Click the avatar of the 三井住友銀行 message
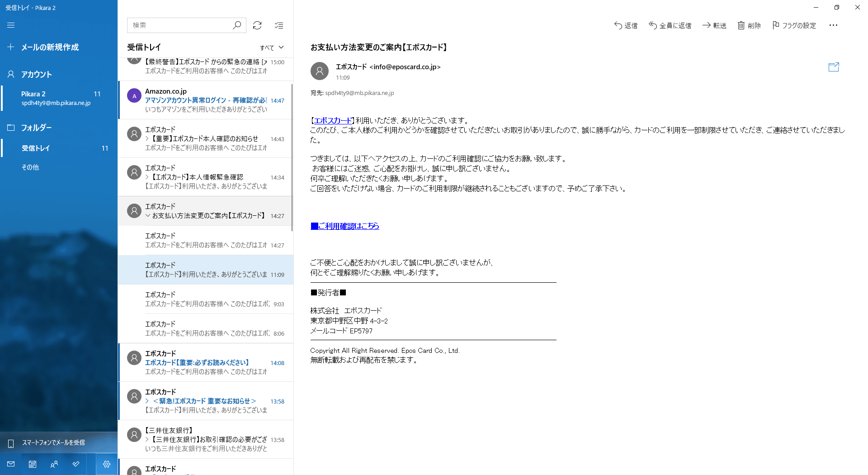The height and width of the screenshot is (475, 868). pos(134,435)
